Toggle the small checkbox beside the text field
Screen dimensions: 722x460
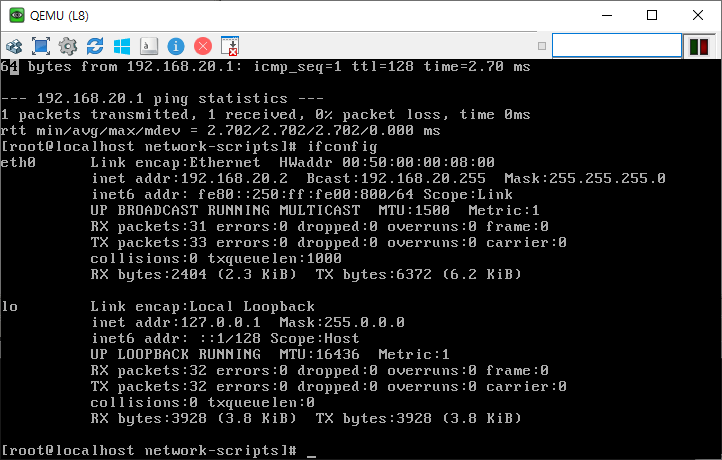542,46
